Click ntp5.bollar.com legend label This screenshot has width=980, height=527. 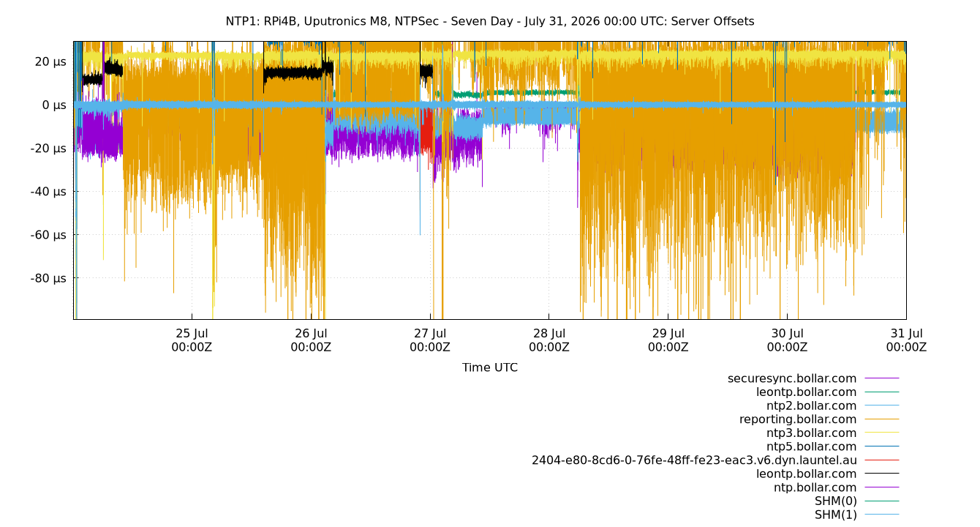pyautogui.click(x=811, y=446)
